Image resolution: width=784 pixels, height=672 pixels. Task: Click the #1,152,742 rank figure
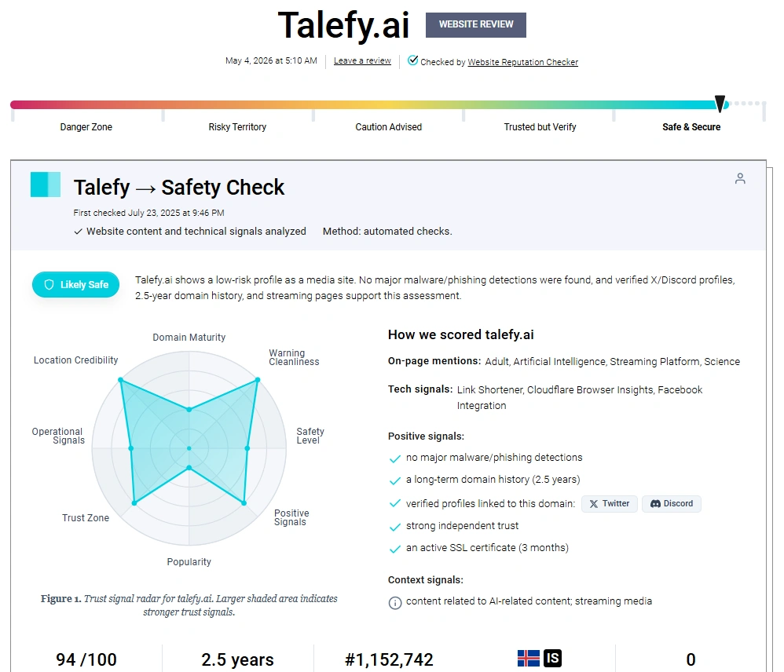(x=389, y=659)
